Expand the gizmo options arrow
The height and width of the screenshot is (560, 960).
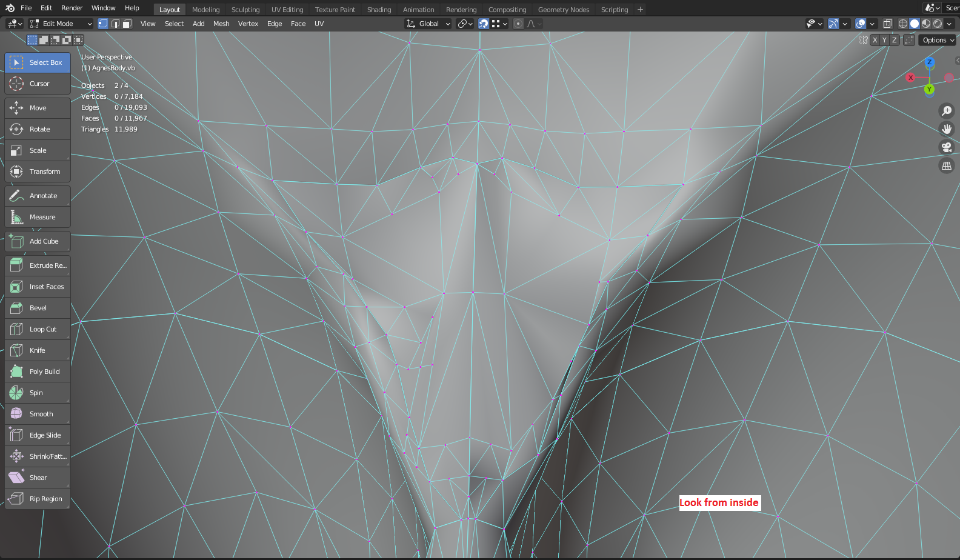(x=845, y=24)
